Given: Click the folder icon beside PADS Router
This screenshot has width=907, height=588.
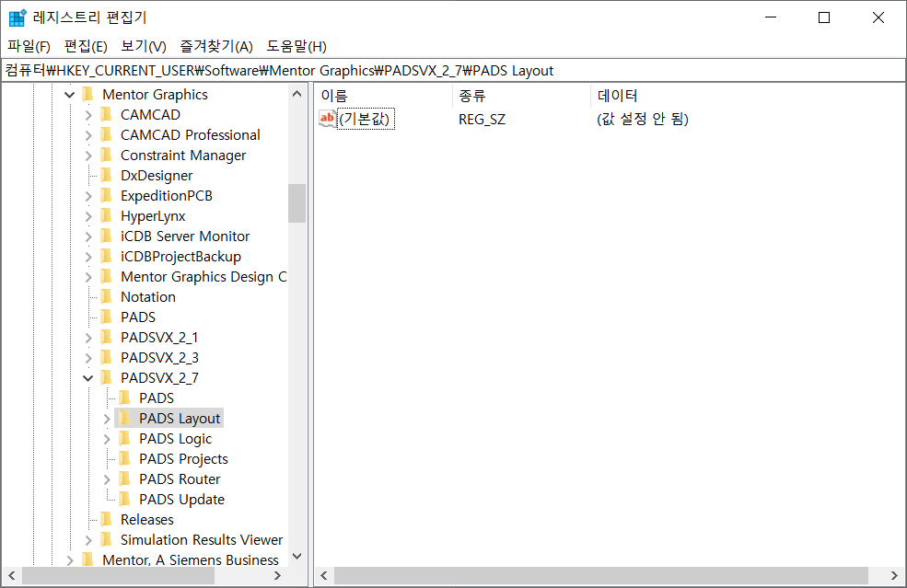Looking at the screenshot, I should [x=125, y=479].
